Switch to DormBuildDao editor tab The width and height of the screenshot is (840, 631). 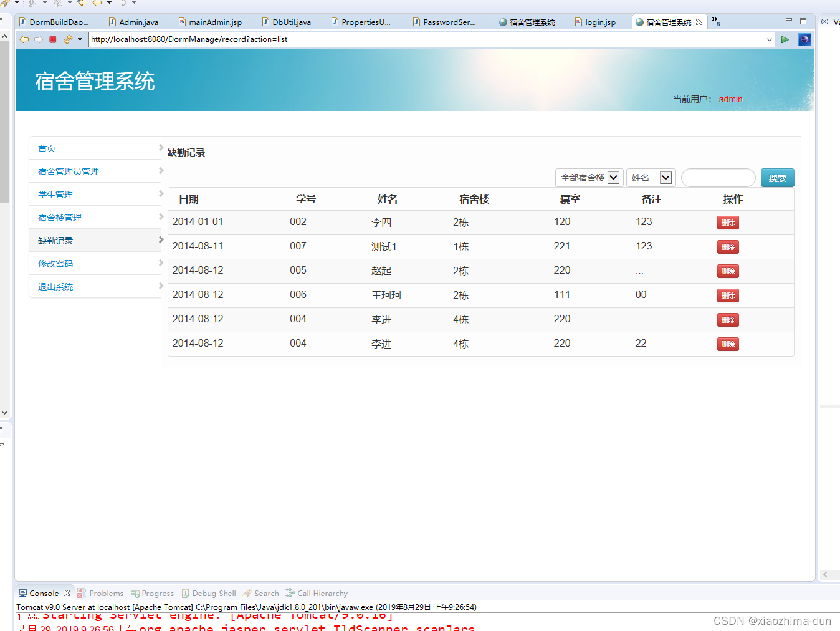click(x=54, y=22)
